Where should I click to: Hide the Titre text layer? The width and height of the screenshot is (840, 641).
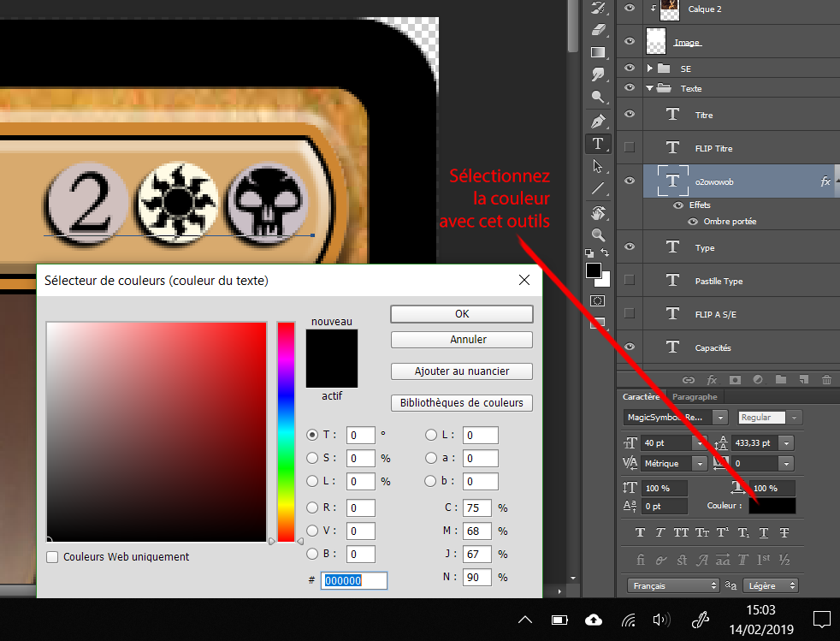(x=630, y=115)
